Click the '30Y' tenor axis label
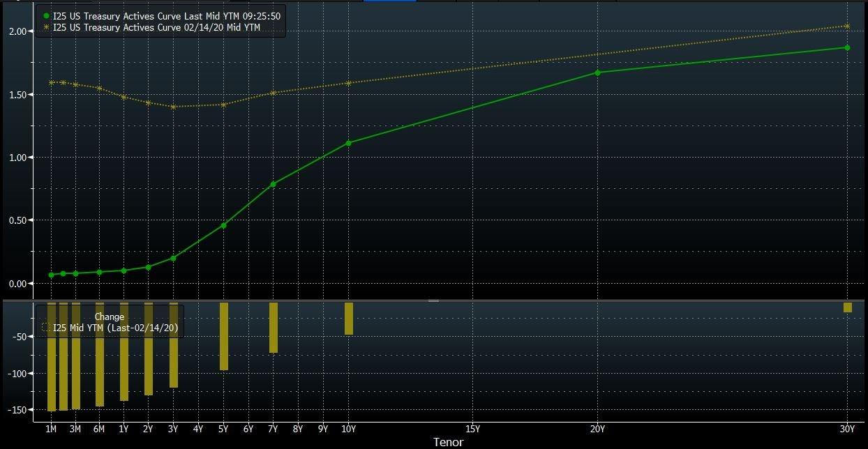This screenshot has width=868, height=449. [x=847, y=429]
